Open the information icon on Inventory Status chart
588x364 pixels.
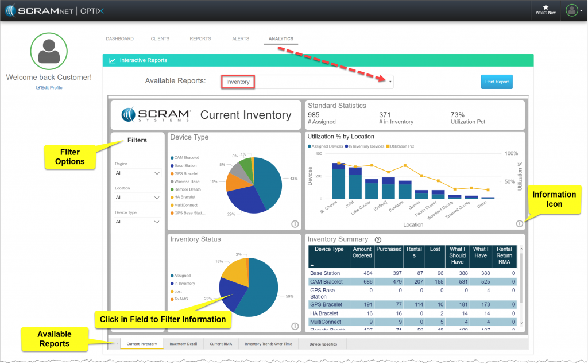click(x=295, y=326)
